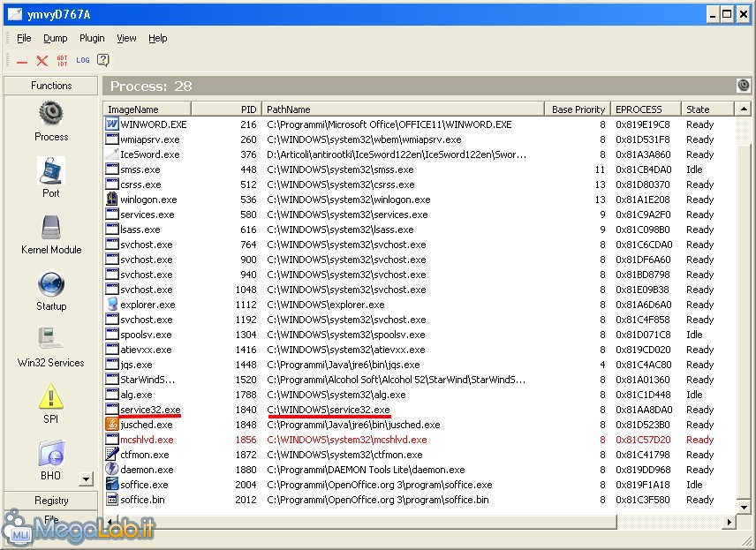Screen dimensions: 756x550
Task: Click the red X toolbar icon
Action: pos(42,61)
